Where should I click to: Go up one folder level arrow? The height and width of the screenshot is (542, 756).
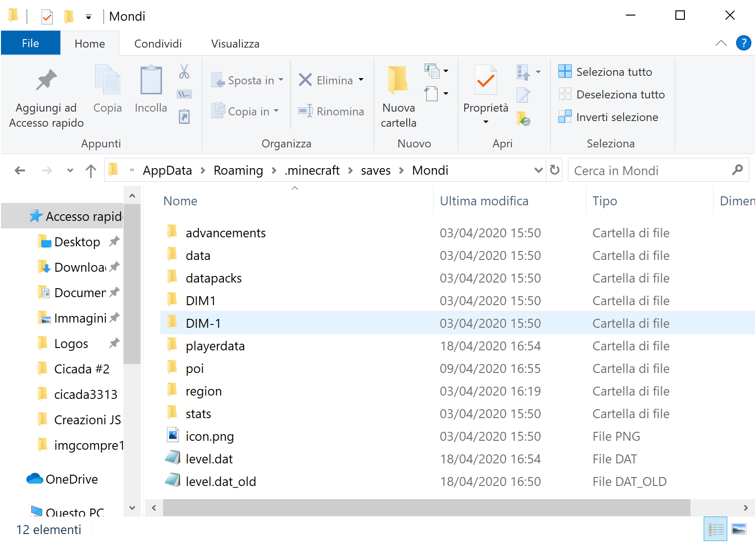click(91, 170)
